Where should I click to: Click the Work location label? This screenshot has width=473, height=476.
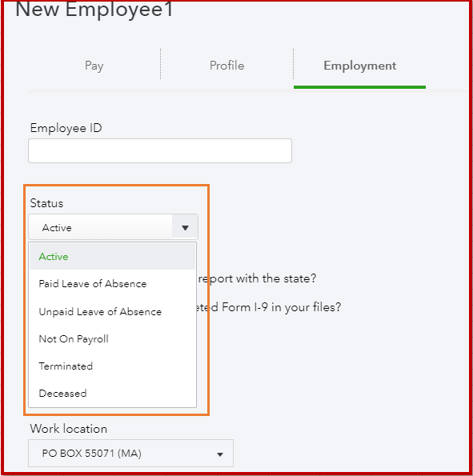click(x=69, y=429)
